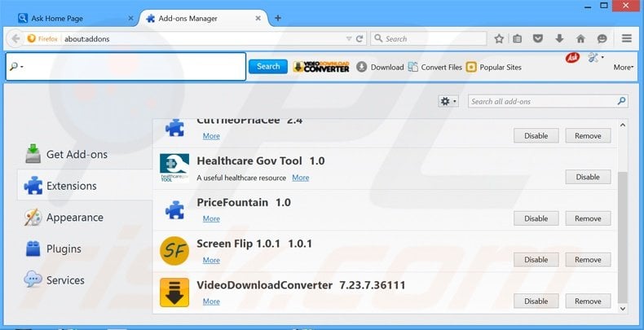Go to the Home page icon

coord(580,38)
